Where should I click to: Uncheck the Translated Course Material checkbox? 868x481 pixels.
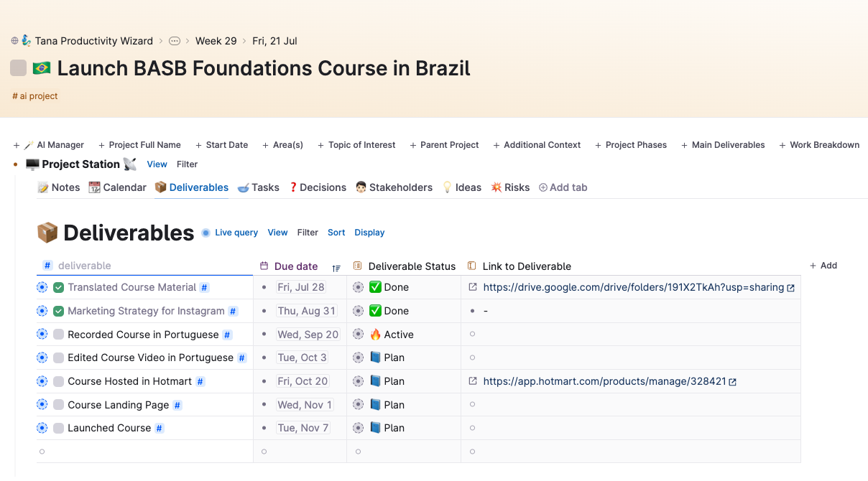(x=59, y=287)
